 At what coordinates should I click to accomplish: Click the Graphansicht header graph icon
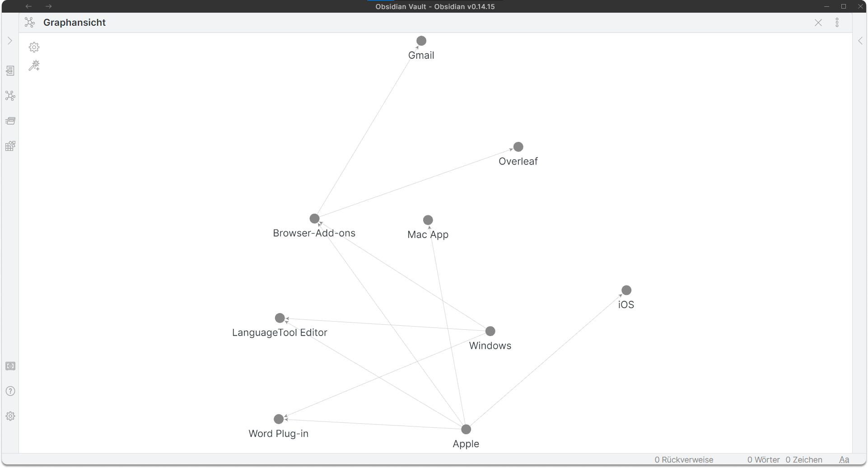pyautogui.click(x=30, y=23)
